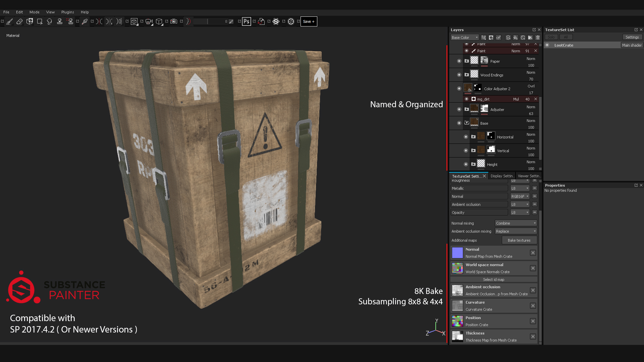
Task: Change Normal mixing from Combine
Action: (x=516, y=223)
